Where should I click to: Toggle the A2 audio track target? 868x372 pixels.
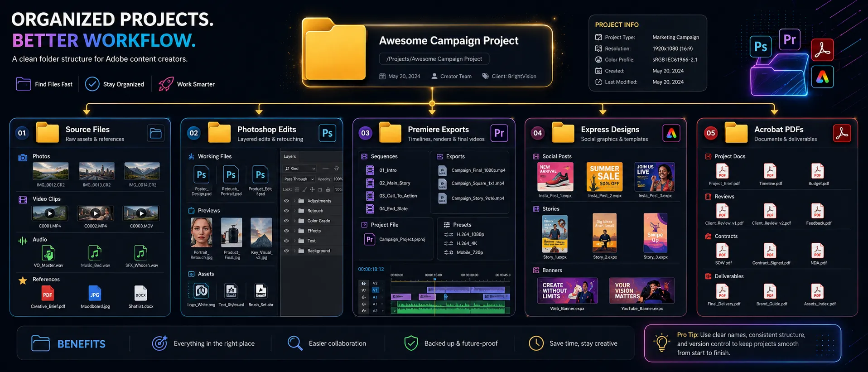click(375, 311)
